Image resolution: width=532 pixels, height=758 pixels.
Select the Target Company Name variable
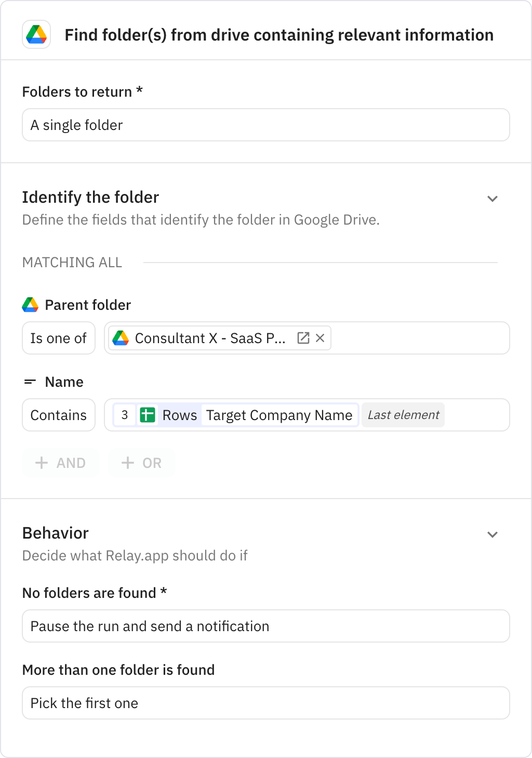pyautogui.click(x=279, y=415)
